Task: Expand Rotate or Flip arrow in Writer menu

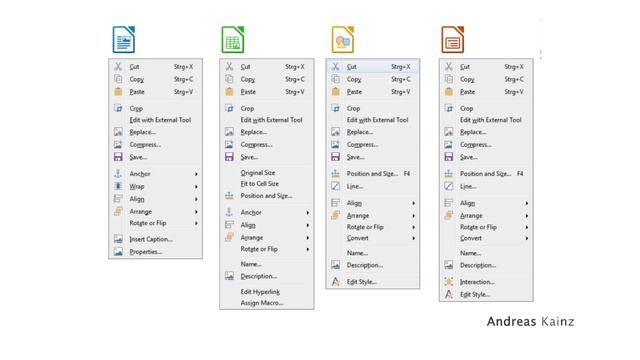Action: point(196,223)
